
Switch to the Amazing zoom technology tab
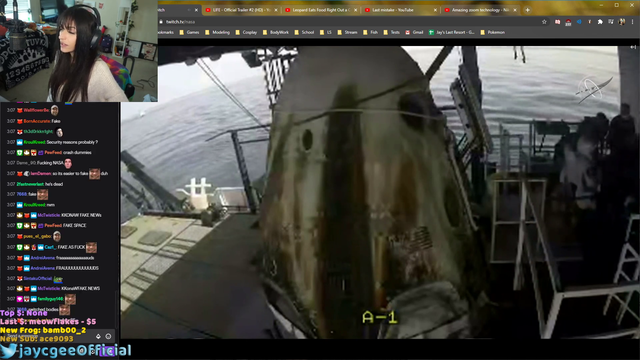pyautogui.click(x=479, y=10)
